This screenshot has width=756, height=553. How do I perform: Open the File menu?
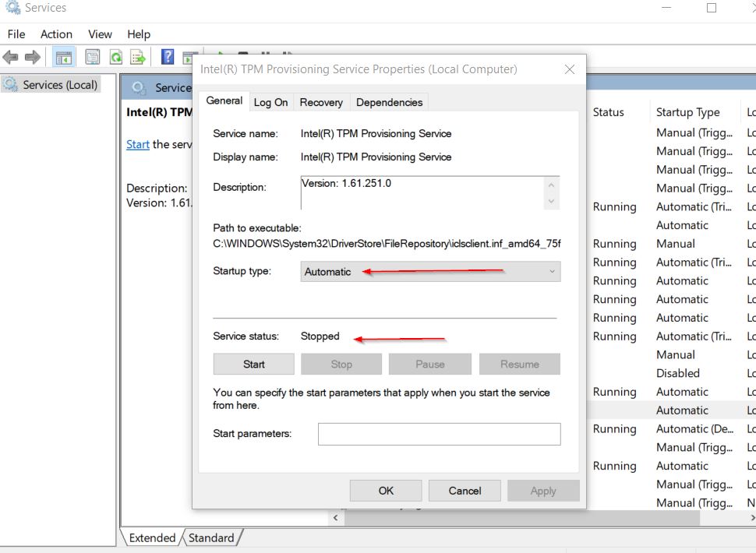[16, 34]
